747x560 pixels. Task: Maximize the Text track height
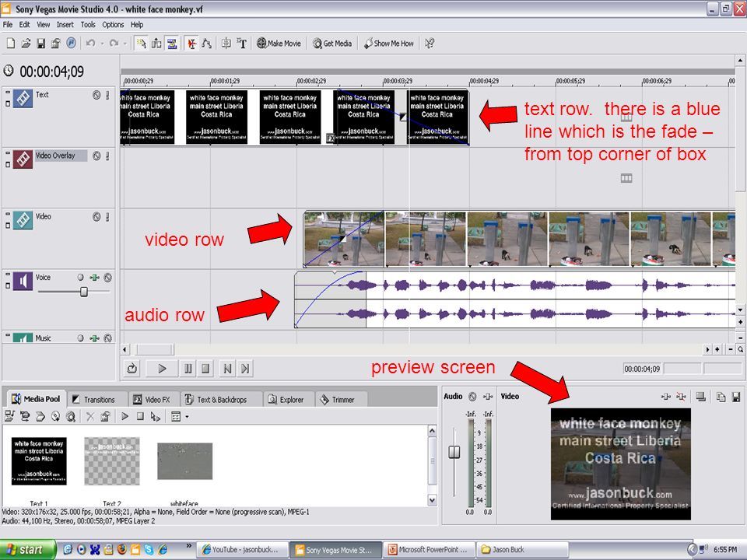[x=8, y=103]
